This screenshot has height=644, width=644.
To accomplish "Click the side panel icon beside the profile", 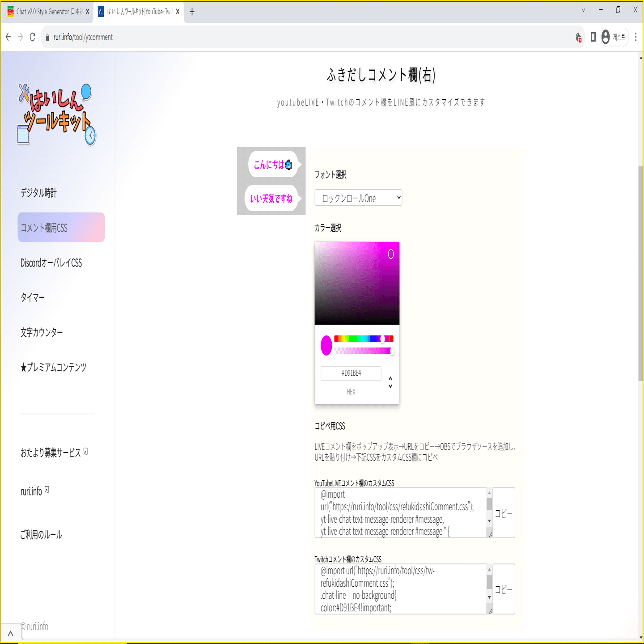I will click(593, 37).
